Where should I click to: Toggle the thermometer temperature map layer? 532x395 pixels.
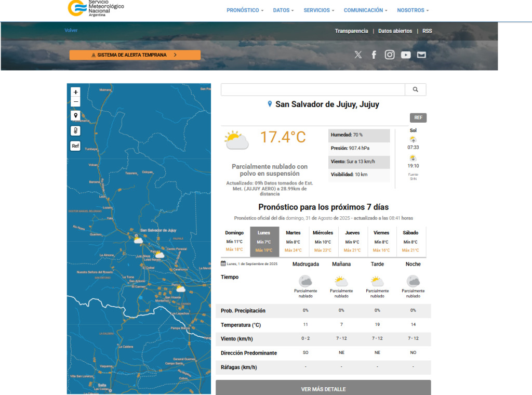click(x=76, y=130)
